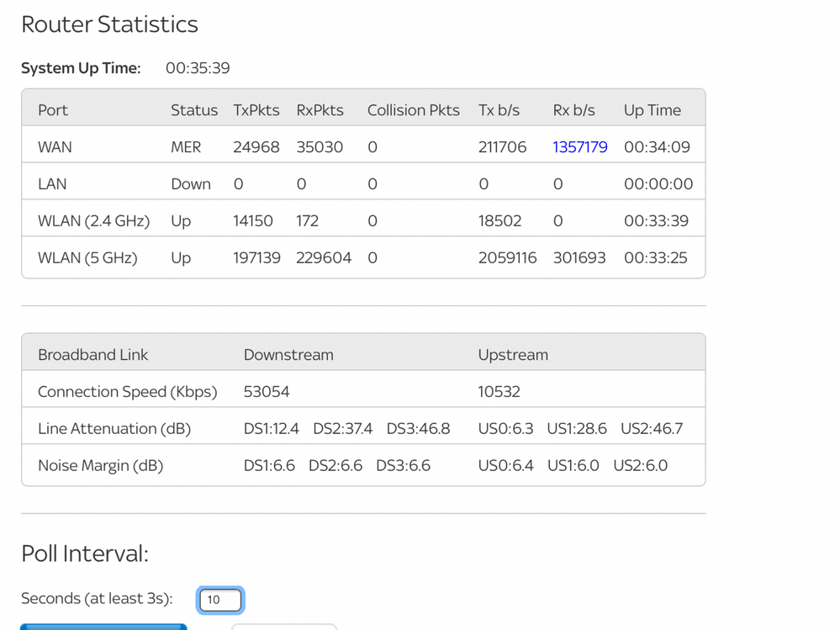Select the Router Statistics heading

[109, 24]
